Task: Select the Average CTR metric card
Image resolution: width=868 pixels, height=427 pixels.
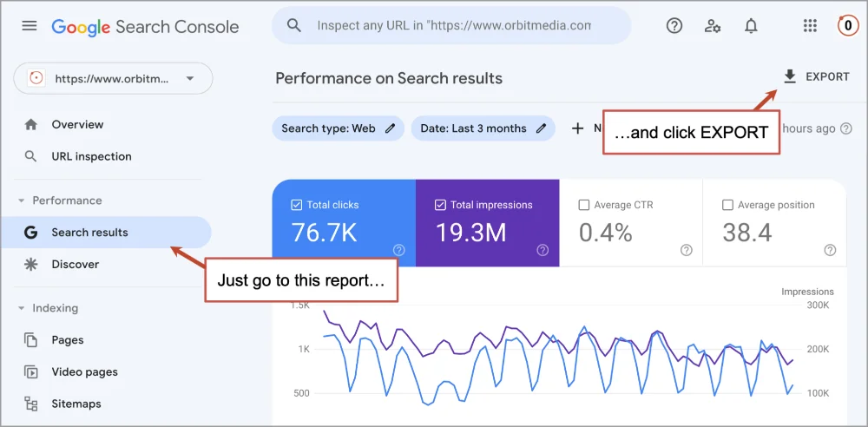Action: 631,223
